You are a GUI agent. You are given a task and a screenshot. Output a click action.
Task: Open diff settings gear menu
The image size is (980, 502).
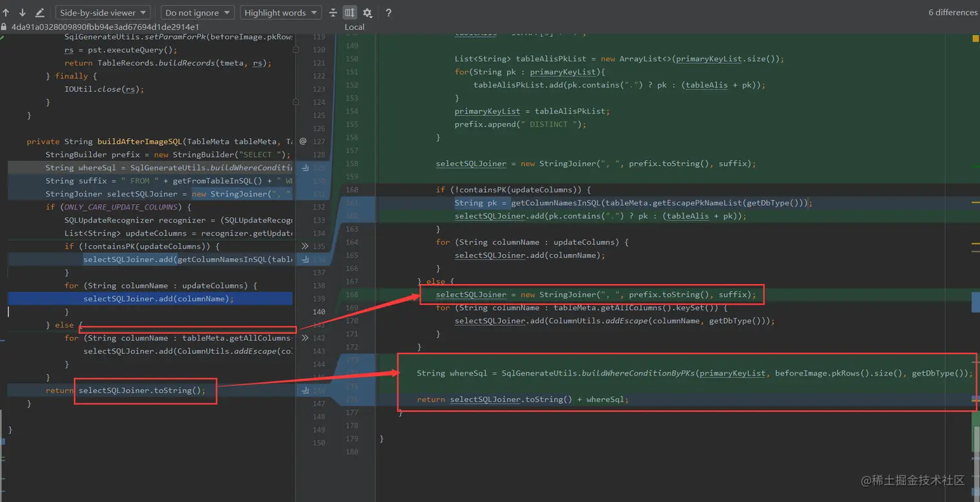click(367, 12)
